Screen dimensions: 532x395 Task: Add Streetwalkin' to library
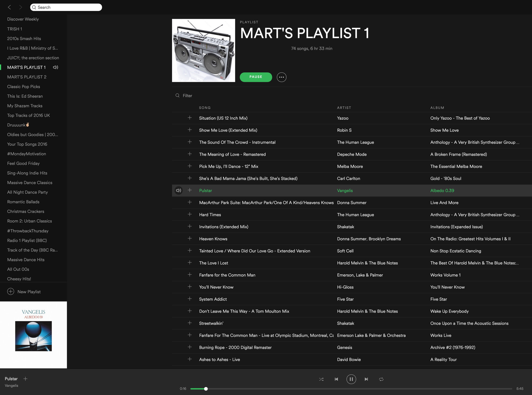pyautogui.click(x=190, y=323)
